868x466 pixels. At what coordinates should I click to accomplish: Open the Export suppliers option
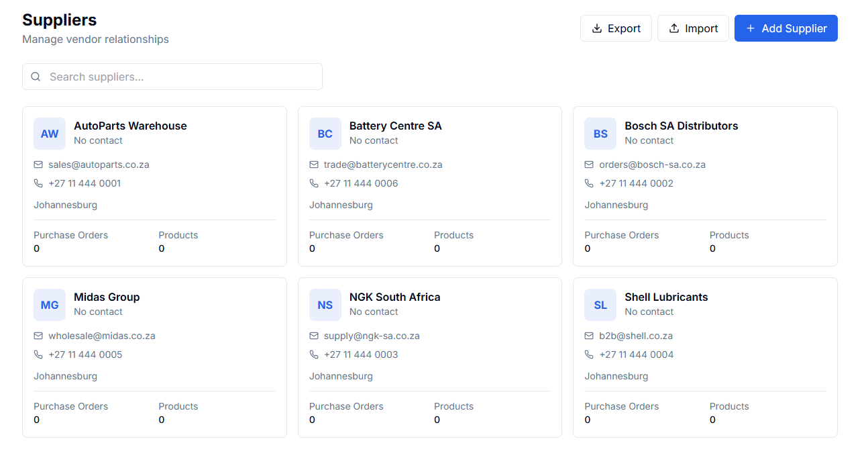[616, 28]
